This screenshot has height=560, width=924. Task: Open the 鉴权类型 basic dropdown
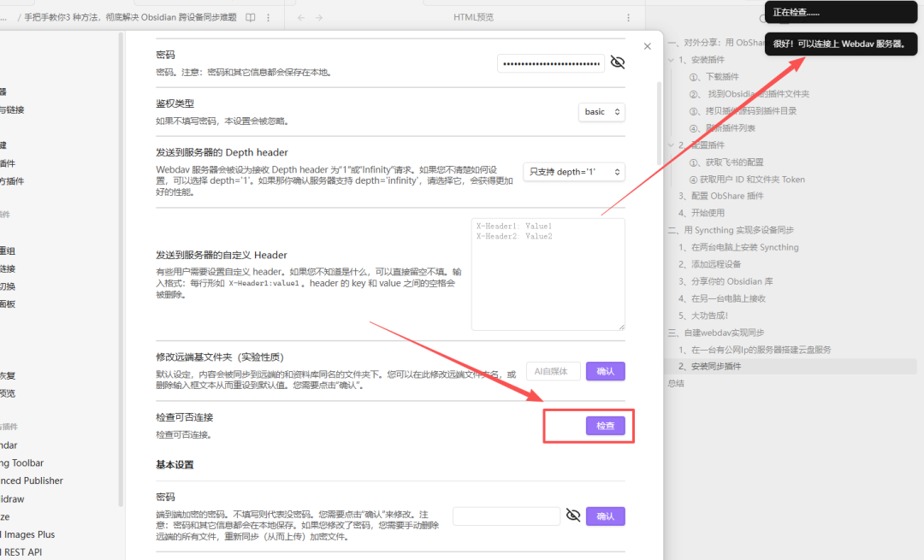[601, 112]
